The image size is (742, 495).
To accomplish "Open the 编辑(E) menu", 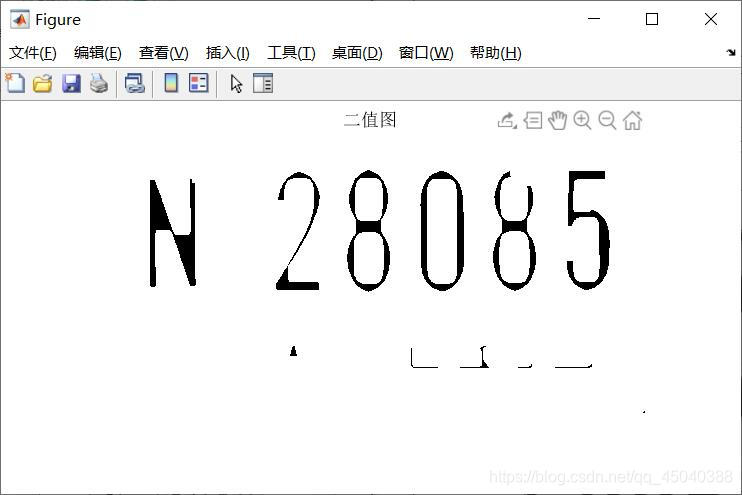I will point(97,53).
